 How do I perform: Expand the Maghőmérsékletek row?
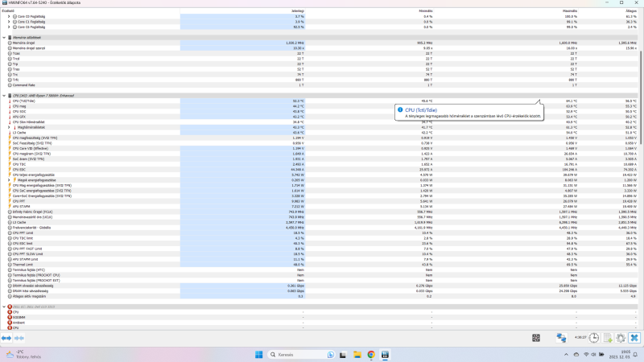(9, 127)
